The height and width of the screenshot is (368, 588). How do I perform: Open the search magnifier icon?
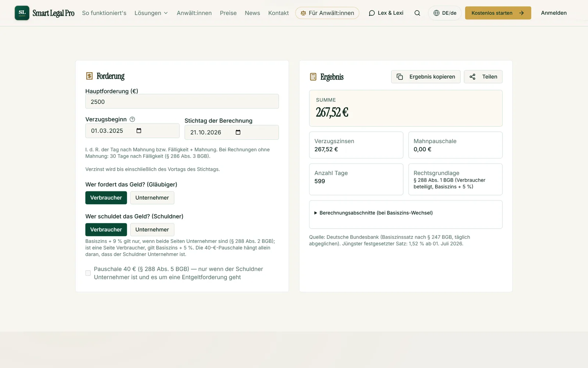coord(417,13)
